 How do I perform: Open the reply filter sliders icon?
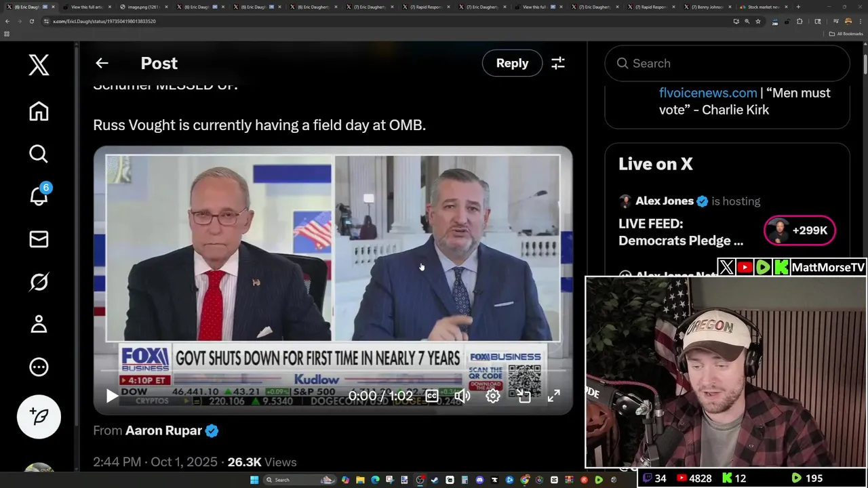(558, 63)
